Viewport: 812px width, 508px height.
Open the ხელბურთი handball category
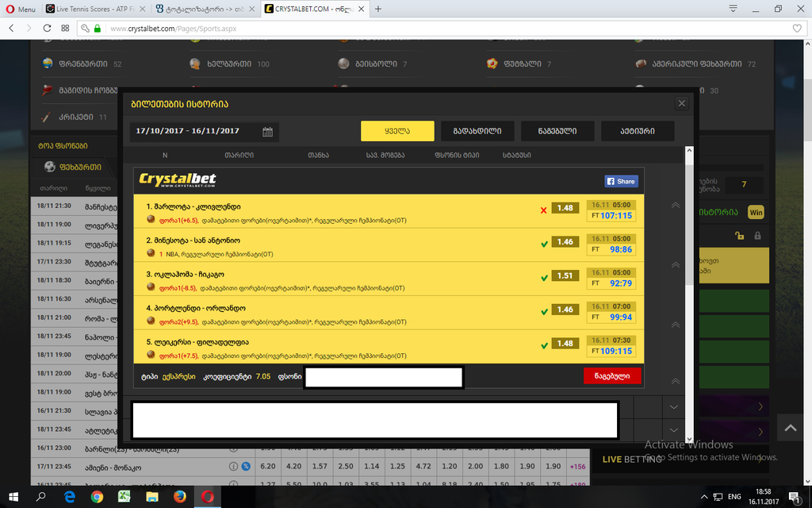(229, 63)
